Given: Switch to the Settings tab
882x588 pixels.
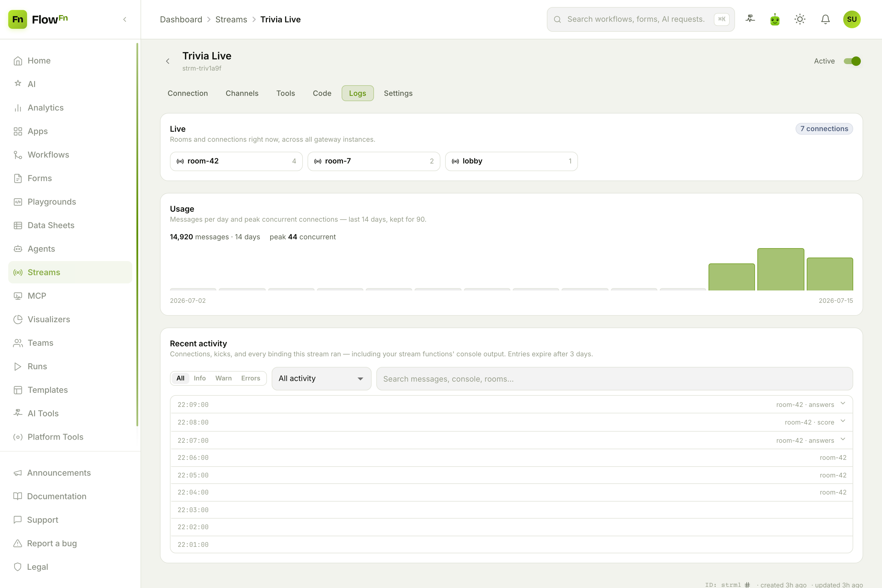Looking at the screenshot, I should tap(398, 93).
